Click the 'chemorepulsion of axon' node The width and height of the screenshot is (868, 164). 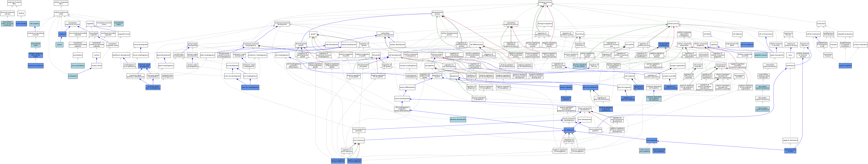pos(790,151)
